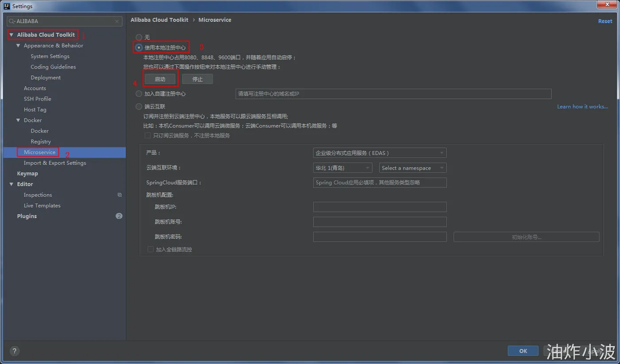Click the 跳板机账号 input field
Screen dimensions: 620x364
380,222
